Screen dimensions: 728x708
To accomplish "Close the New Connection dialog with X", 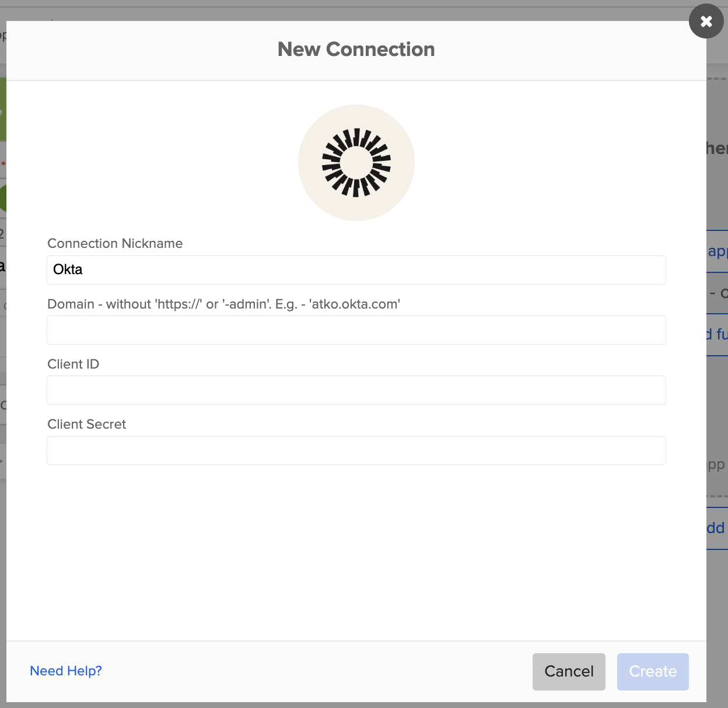I will tap(706, 22).
